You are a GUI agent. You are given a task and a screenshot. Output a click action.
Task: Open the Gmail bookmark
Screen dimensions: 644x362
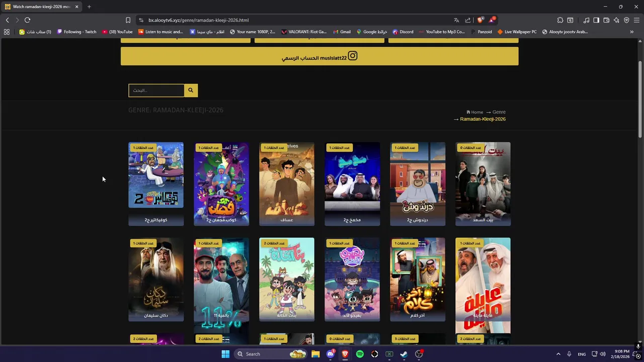342,32
